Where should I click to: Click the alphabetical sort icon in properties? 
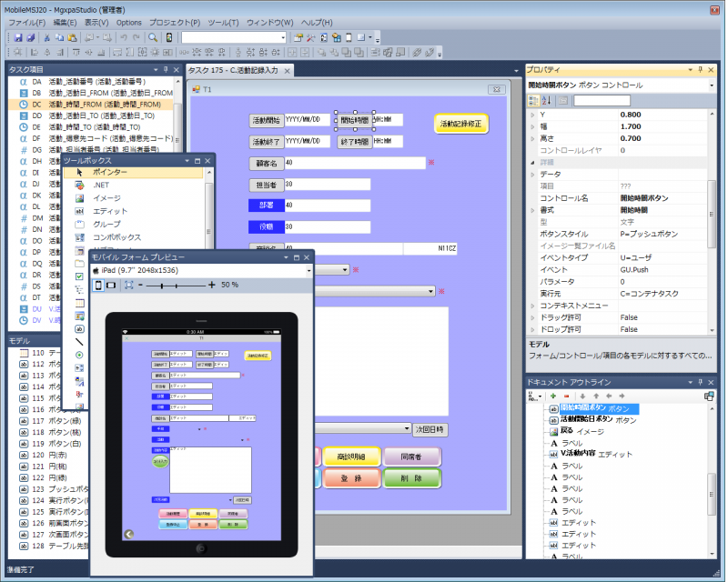(x=547, y=100)
